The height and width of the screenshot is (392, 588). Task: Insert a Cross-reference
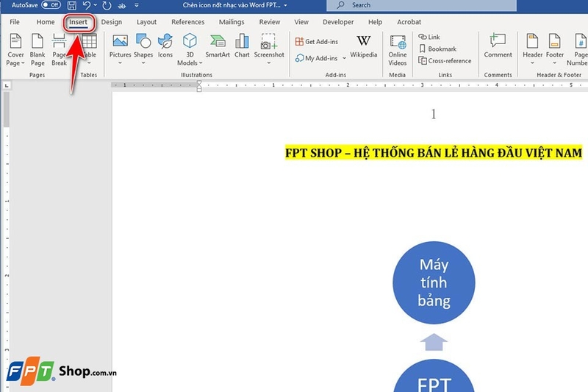pyautogui.click(x=445, y=61)
